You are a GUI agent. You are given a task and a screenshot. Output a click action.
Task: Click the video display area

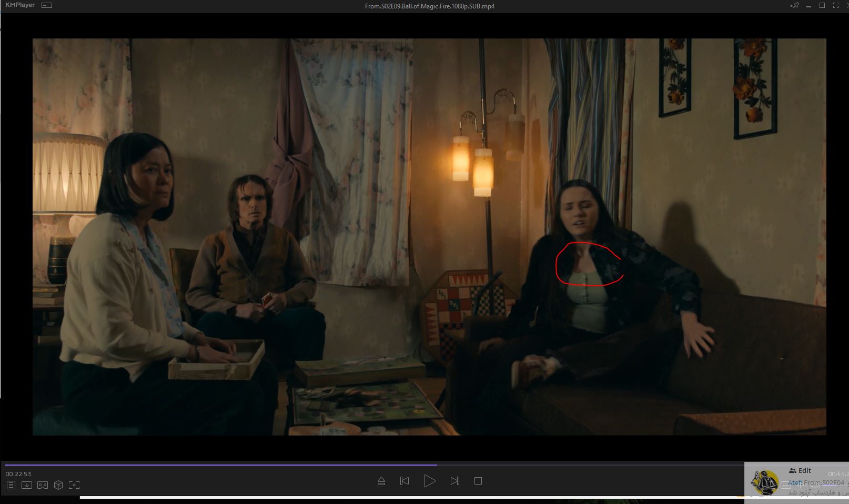(429, 237)
